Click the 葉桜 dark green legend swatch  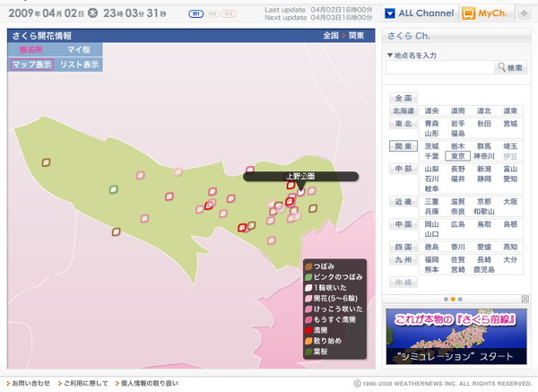308,352
